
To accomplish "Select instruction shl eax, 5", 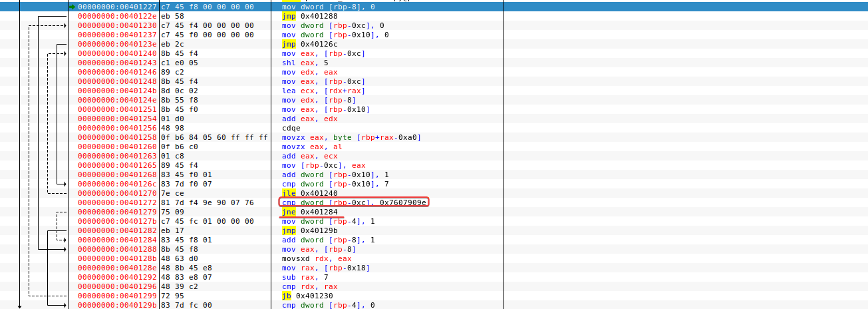I will pos(305,63).
